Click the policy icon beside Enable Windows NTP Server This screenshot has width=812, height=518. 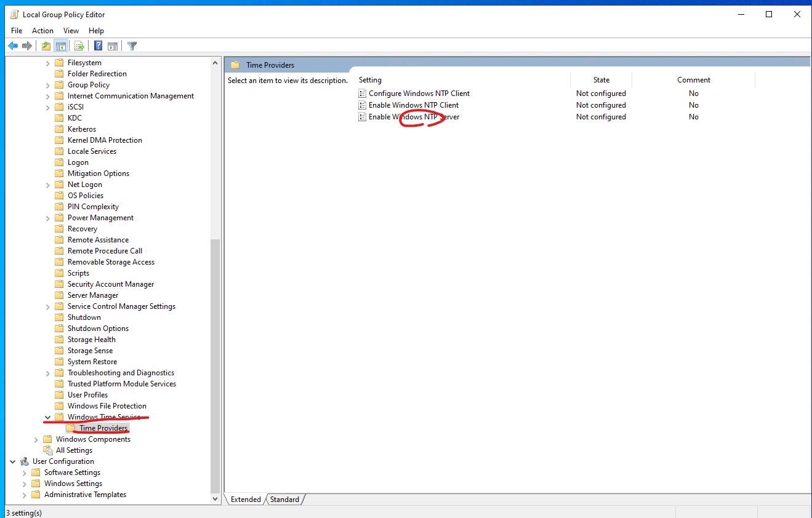(363, 117)
